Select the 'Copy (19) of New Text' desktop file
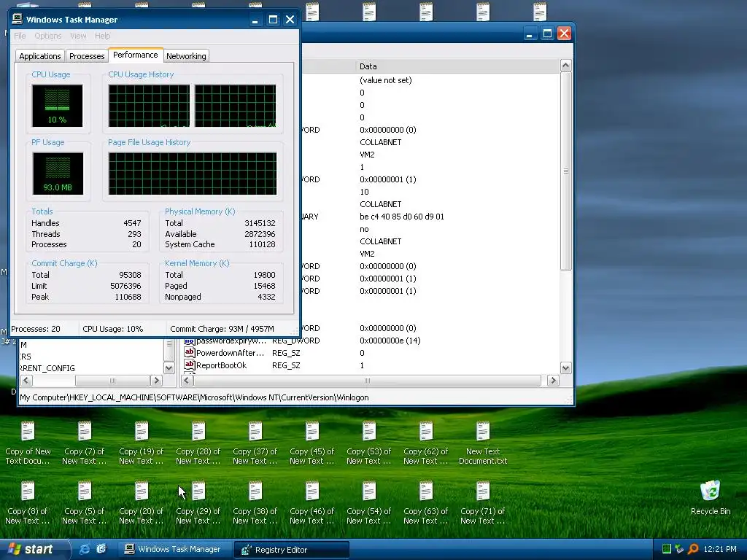The width and height of the screenshot is (747, 560). click(141, 443)
